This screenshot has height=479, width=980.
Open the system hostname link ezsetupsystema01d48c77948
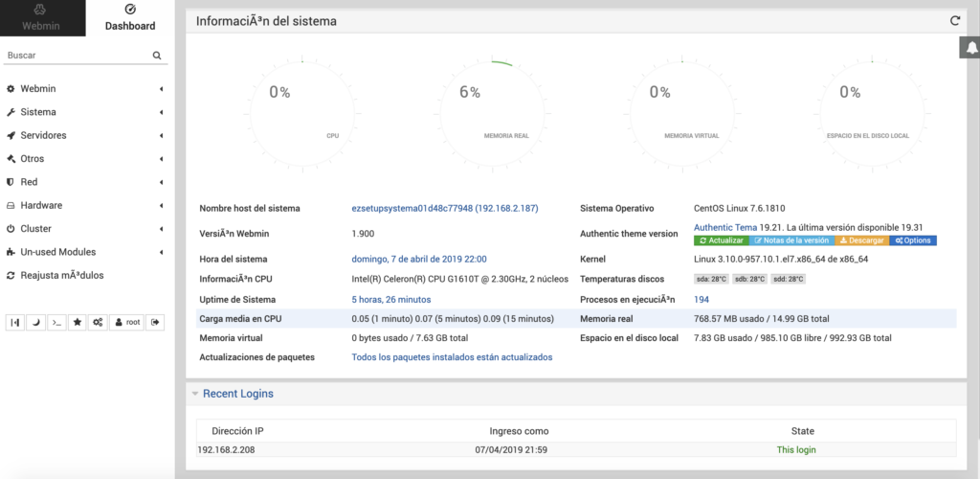point(445,208)
